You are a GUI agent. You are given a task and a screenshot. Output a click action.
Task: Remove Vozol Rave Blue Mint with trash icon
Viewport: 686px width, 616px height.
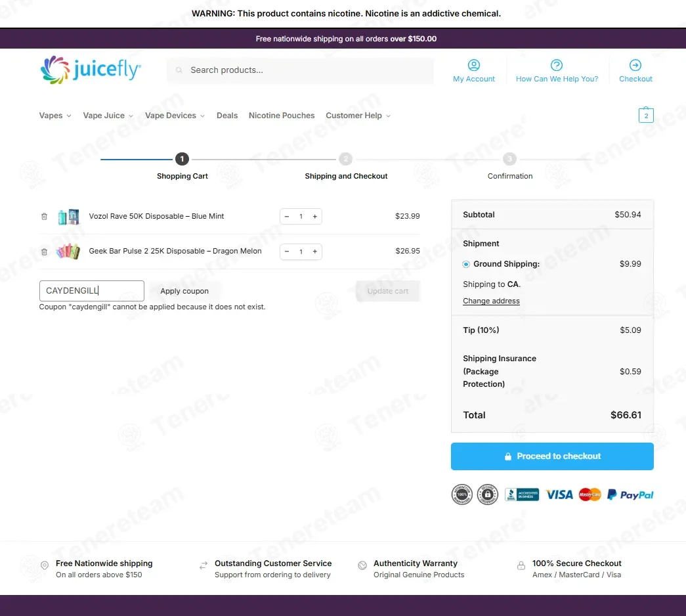click(x=44, y=216)
